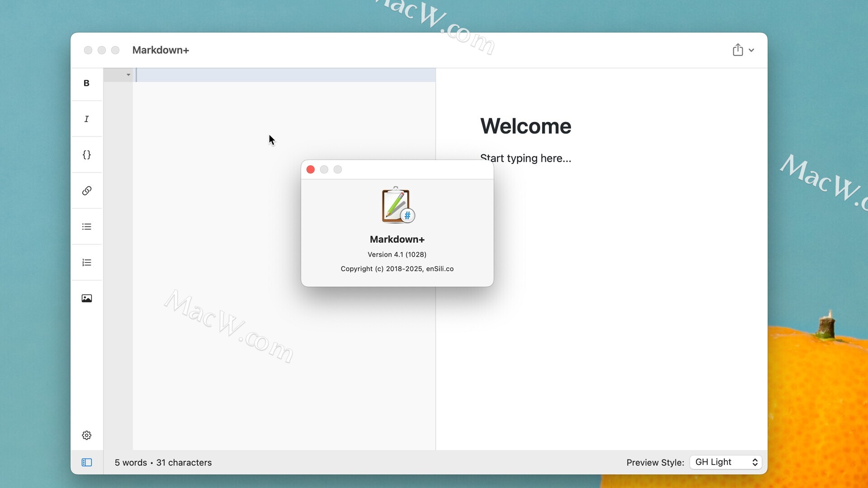Viewport: 868px width, 488px height.
Task: Insert a numbered list
Action: pos(86,263)
